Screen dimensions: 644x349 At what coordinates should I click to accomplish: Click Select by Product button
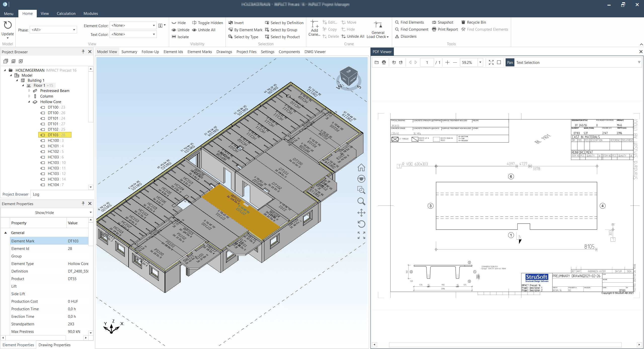pyautogui.click(x=282, y=37)
